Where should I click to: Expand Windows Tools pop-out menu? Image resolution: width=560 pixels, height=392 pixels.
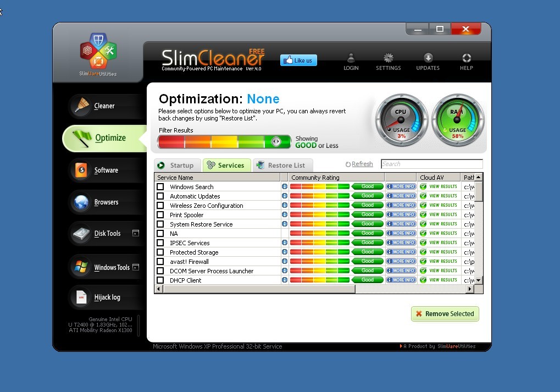pyautogui.click(x=135, y=267)
